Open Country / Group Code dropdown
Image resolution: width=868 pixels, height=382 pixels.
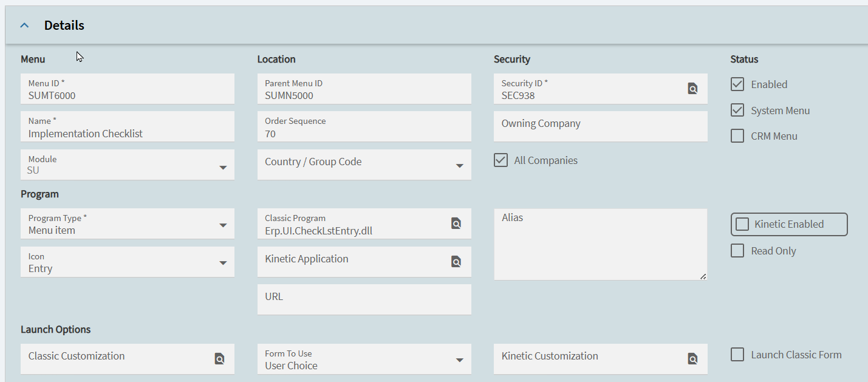point(460,166)
